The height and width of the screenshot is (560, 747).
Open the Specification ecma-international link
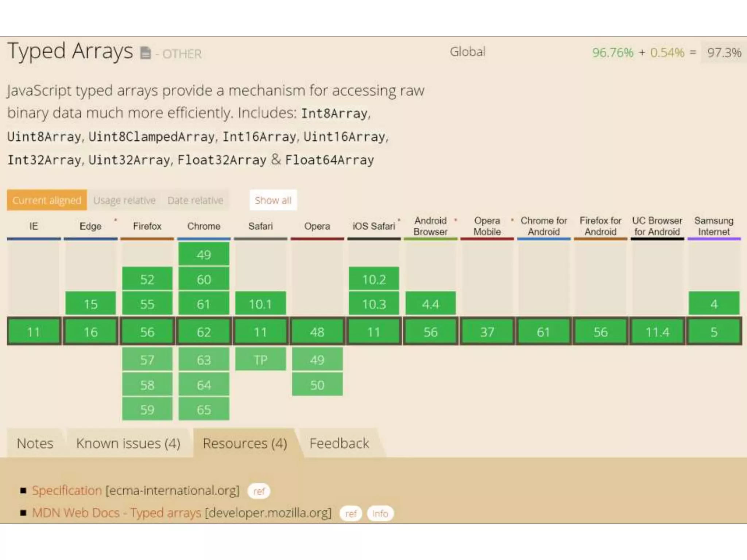[x=67, y=490]
